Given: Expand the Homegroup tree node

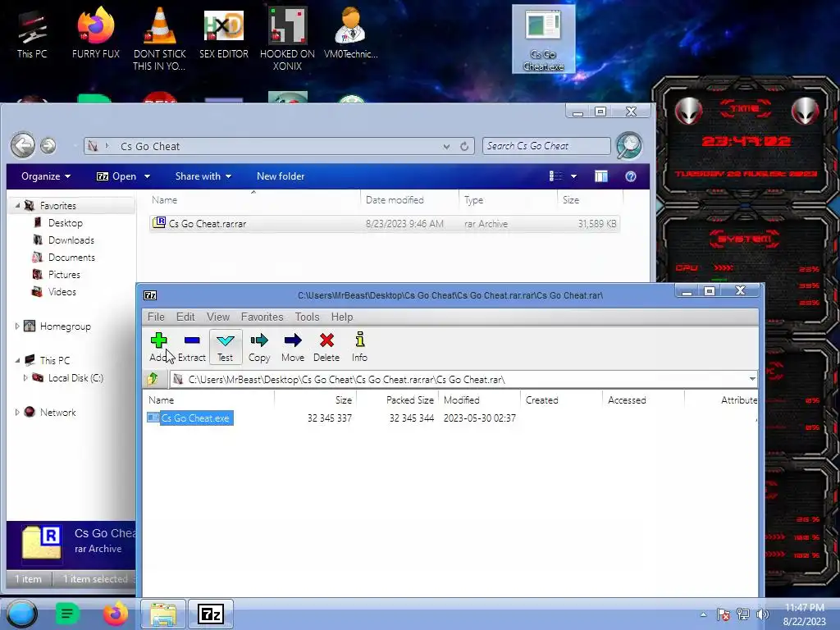Looking at the screenshot, I should [16, 326].
